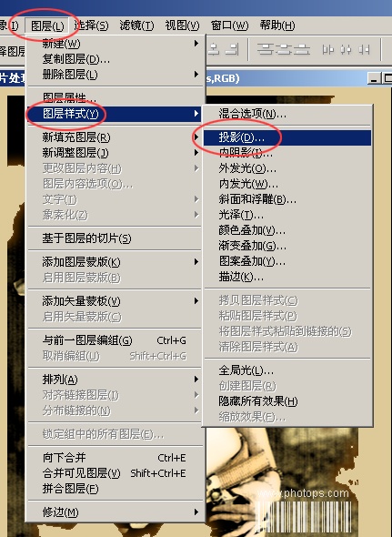The image size is (392, 537).
Task: Click the distribute bottom edges icon
Action: click(x=302, y=49)
